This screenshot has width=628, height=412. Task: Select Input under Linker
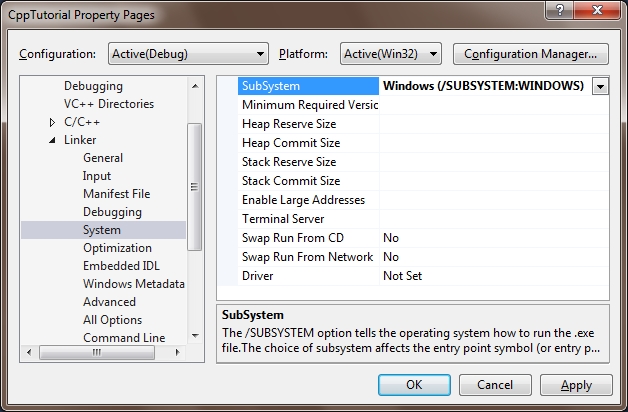97,176
